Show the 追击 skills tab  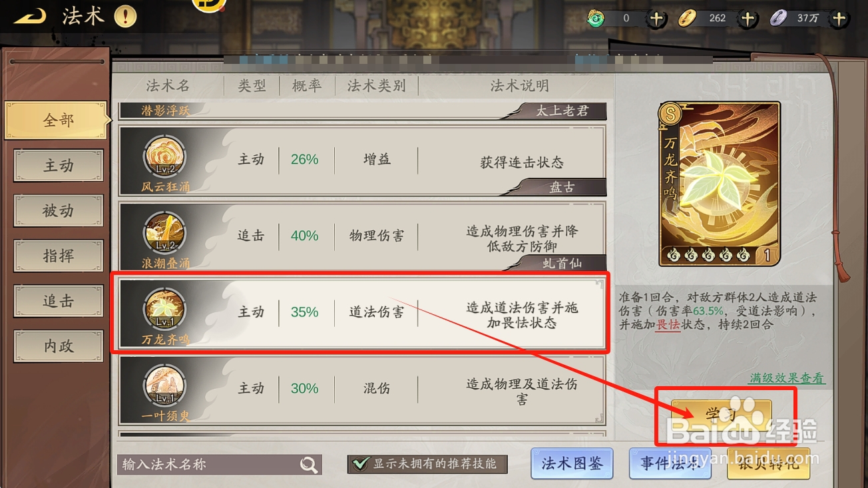59,302
